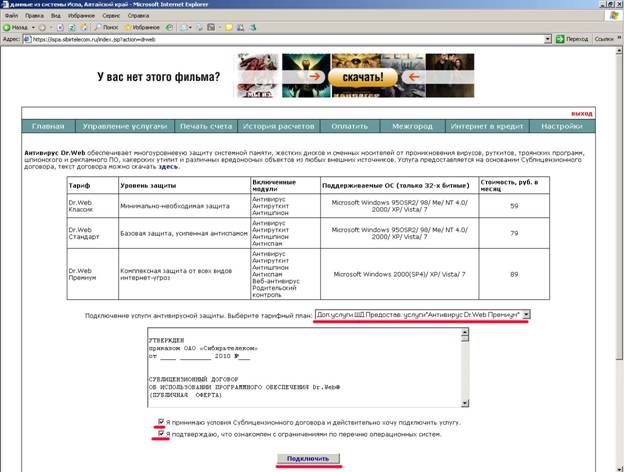The height and width of the screenshot is (472, 624).
Task: Open the Межгород tab
Action: click(412, 126)
